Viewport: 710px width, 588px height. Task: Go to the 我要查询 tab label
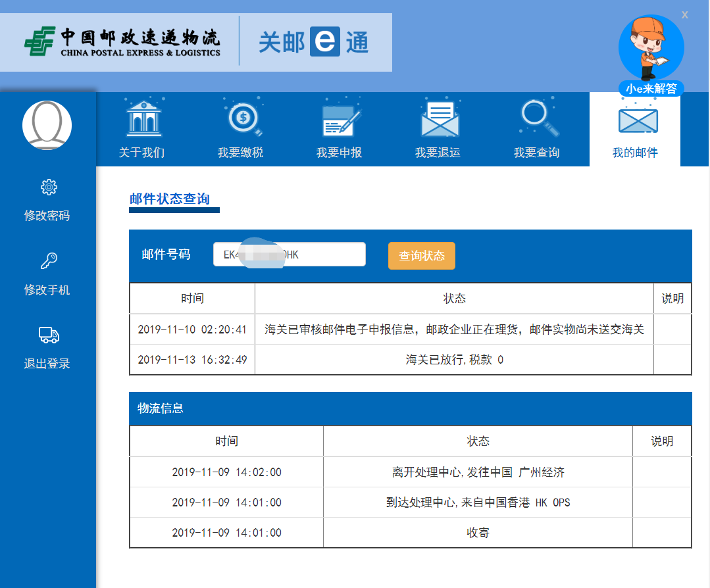[x=536, y=153]
